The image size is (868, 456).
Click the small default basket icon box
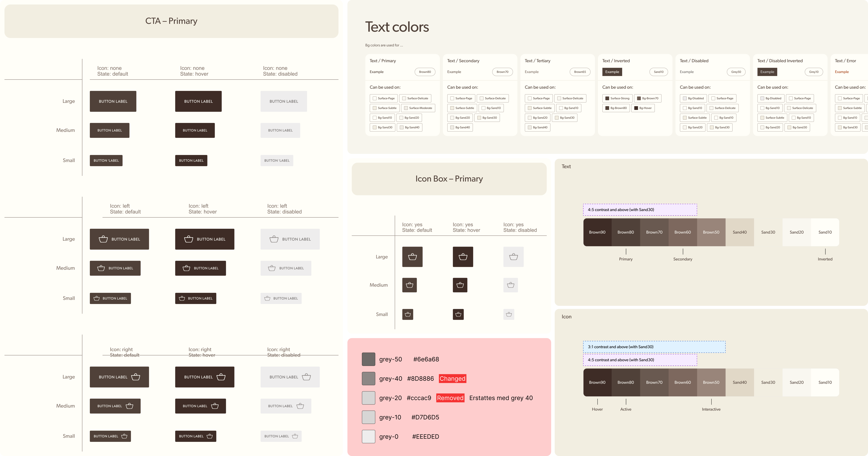click(407, 314)
